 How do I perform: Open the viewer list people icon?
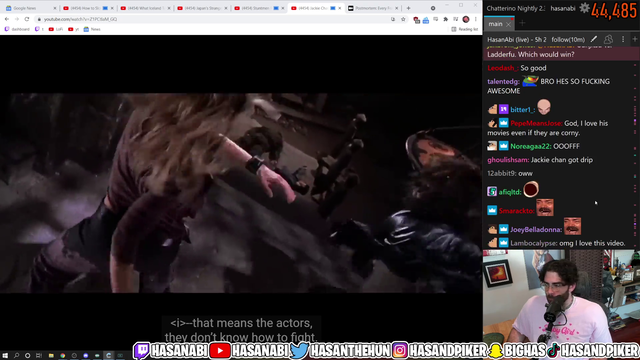(608, 39)
